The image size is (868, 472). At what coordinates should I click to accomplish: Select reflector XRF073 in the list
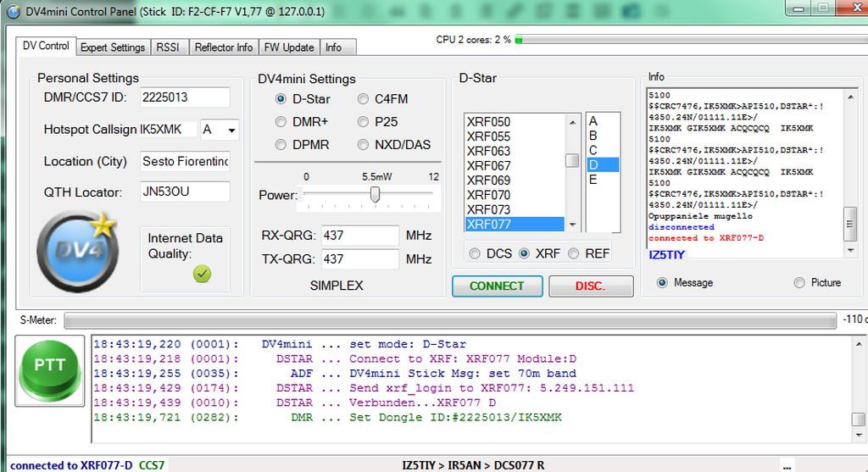click(515, 209)
